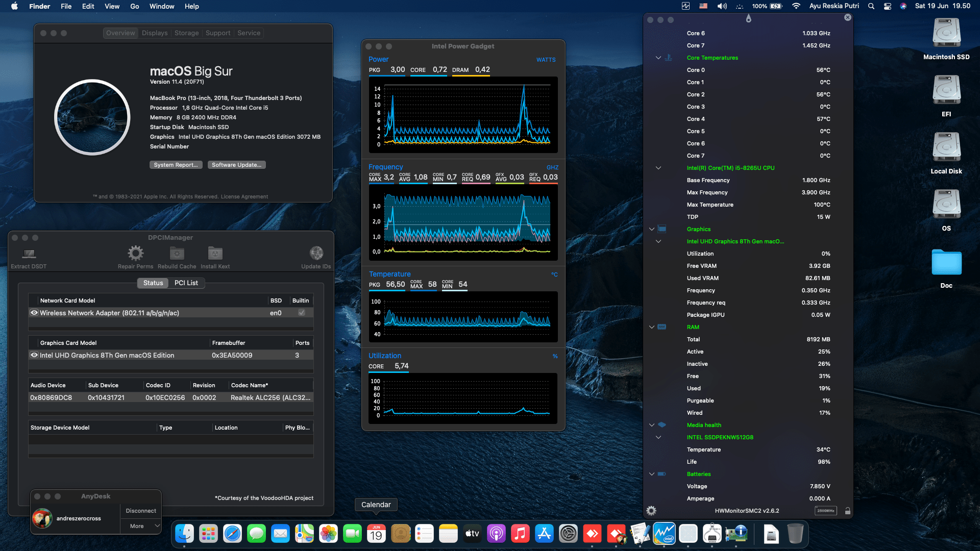Open the first red AnyDesk Dock icon
The width and height of the screenshot is (980, 551).
tap(592, 534)
